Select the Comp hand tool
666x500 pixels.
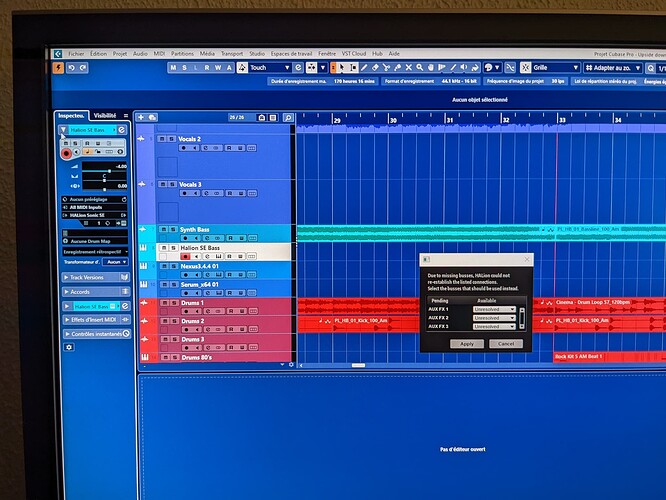[431, 68]
